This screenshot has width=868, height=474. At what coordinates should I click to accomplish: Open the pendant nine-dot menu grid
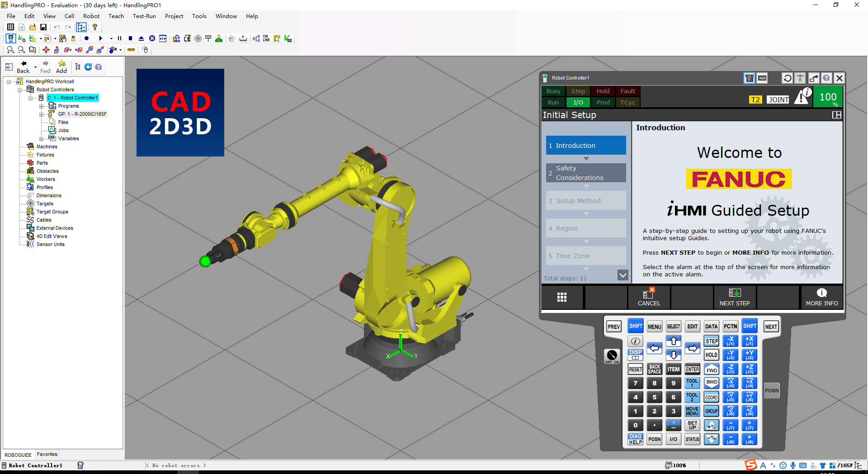click(x=562, y=297)
